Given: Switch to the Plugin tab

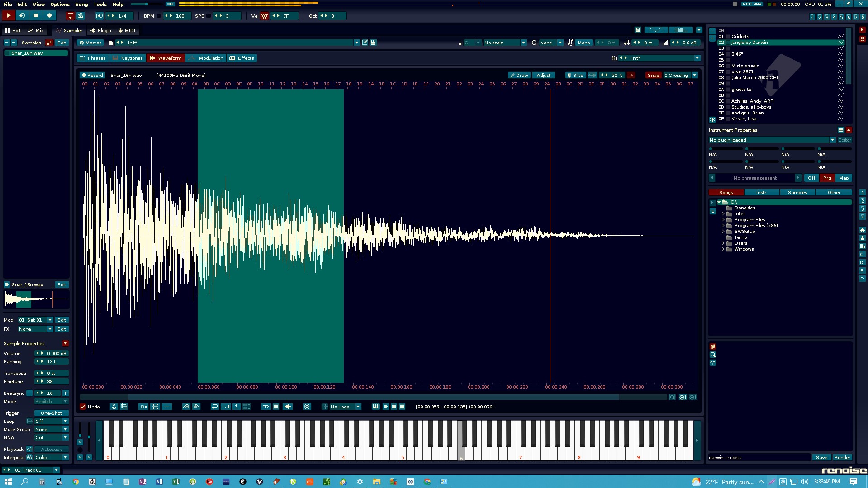Looking at the screenshot, I should [100, 30].
